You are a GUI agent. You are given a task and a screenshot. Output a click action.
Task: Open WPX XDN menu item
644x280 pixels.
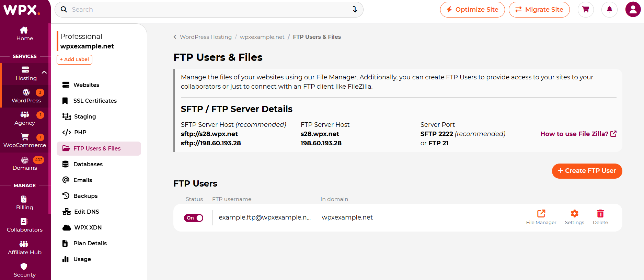pyautogui.click(x=99, y=227)
